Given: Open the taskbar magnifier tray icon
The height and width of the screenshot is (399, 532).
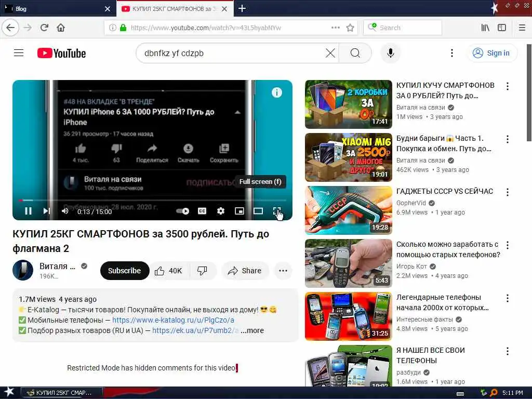Looking at the screenshot, I should pyautogui.click(x=494, y=393).
